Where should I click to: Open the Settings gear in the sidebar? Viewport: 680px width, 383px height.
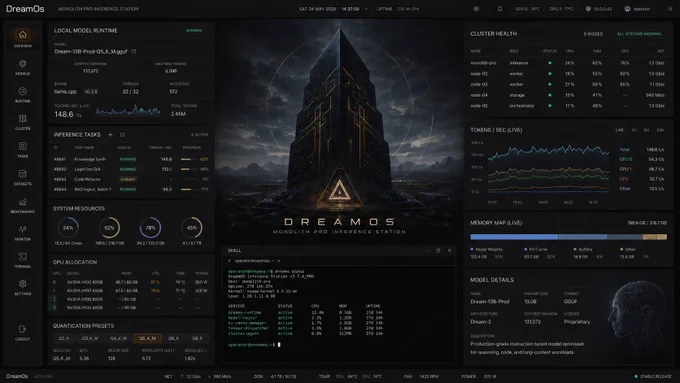(23, 284)
